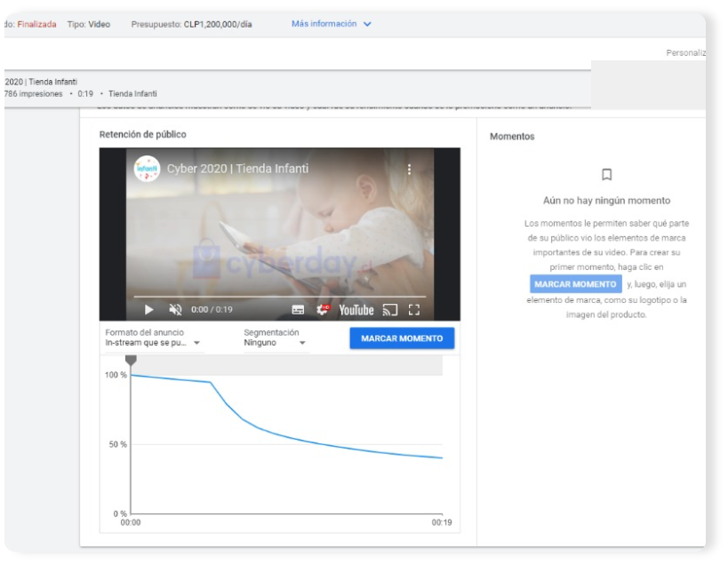The height and width of the screenshot is (565, 728).
Task: Click the blue MARCAR MOMENTO button
Action: (402, 338)
